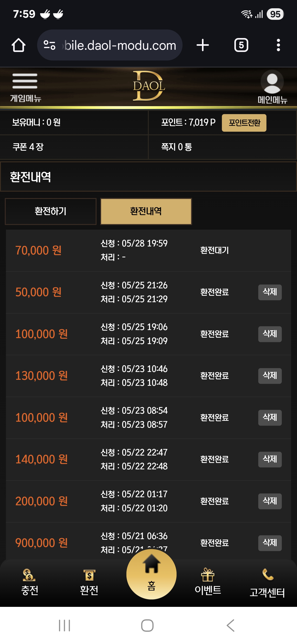The width and height of the screenshot is (297, 644).
Task: Tap the DAOL logo
Action: (x=149, y=86)
